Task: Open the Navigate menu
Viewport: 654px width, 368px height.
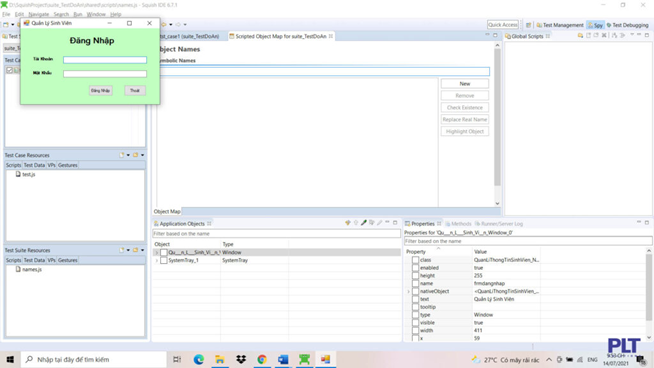Action: click(x=38, y=14)
